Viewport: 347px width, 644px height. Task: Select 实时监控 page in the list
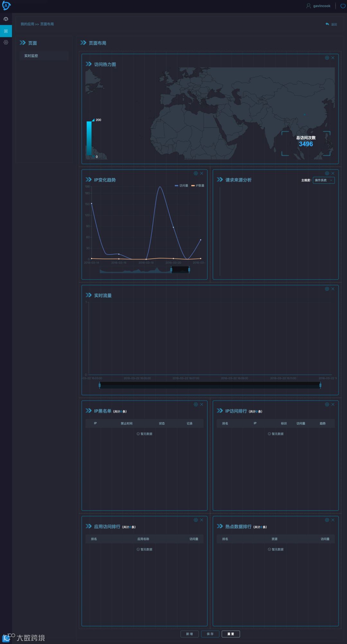click(x=44, y=56)
